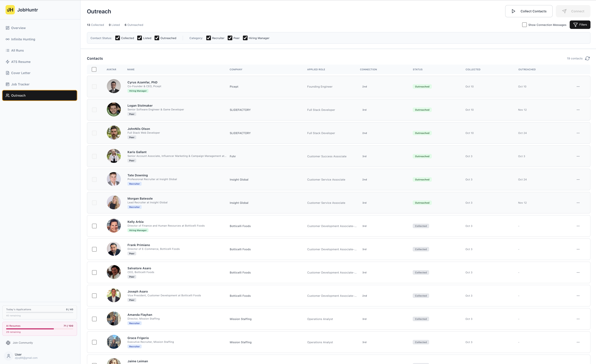Uncheck the Recruiter category filter

208,38
